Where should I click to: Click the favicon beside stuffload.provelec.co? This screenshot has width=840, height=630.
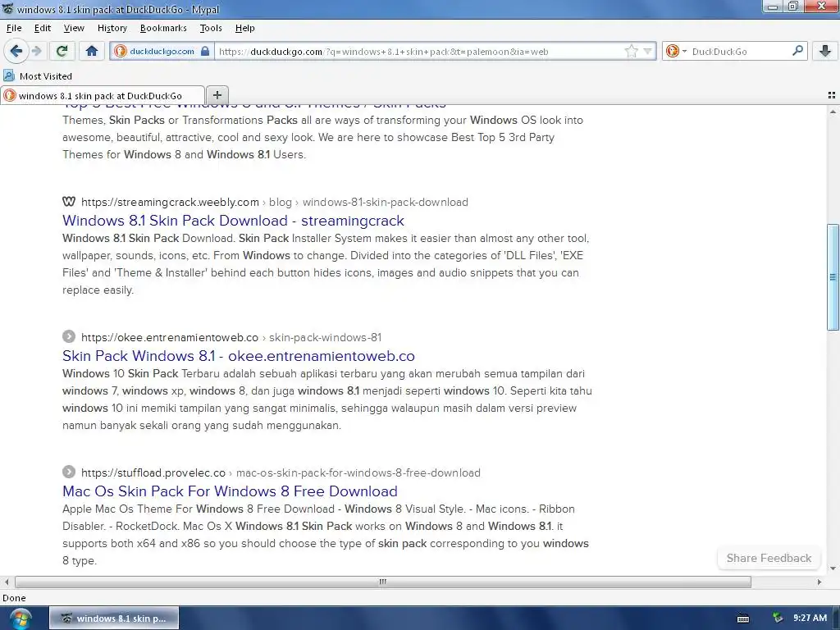(69, 472)
